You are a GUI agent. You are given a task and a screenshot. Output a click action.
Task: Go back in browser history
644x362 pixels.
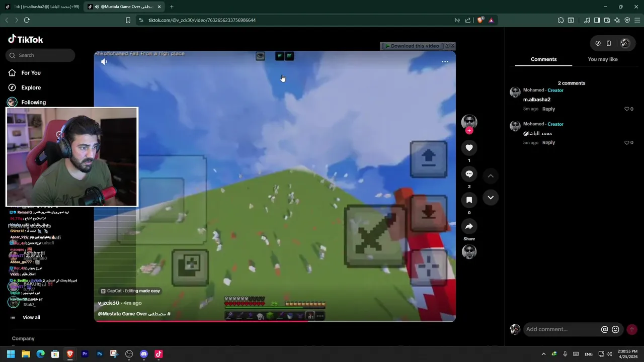7,20
